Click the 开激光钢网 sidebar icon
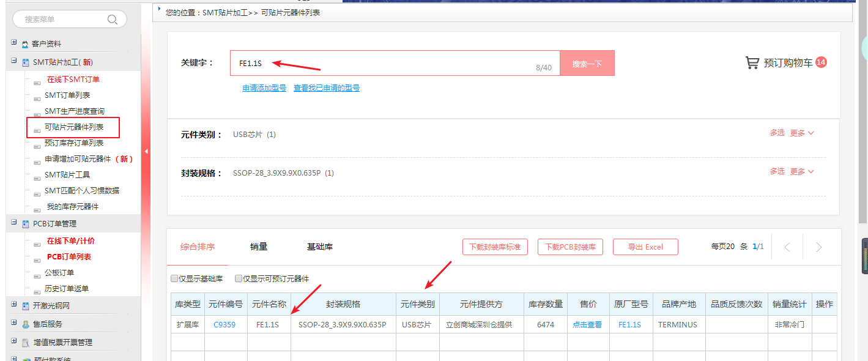This screenshot has width=868, height=361. point(25,307)
